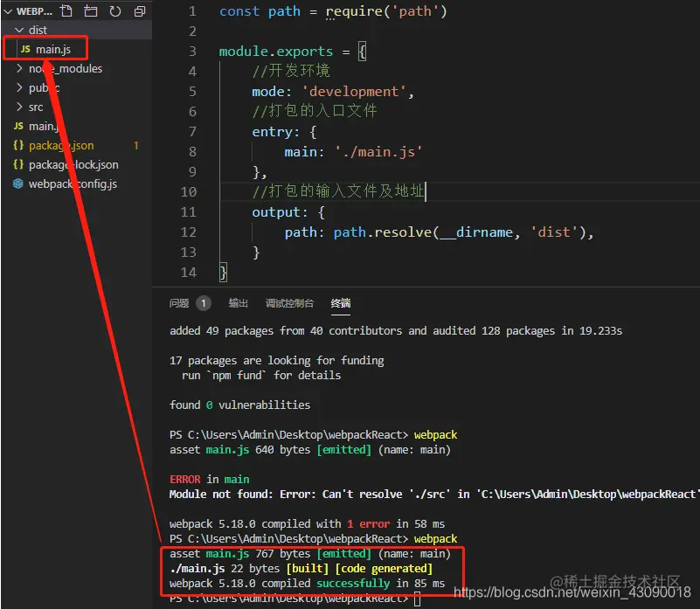Viewport: 700px width, 609px height.
Task: Click the braces icon beside package-lock.json
Action: pos(18,164)
